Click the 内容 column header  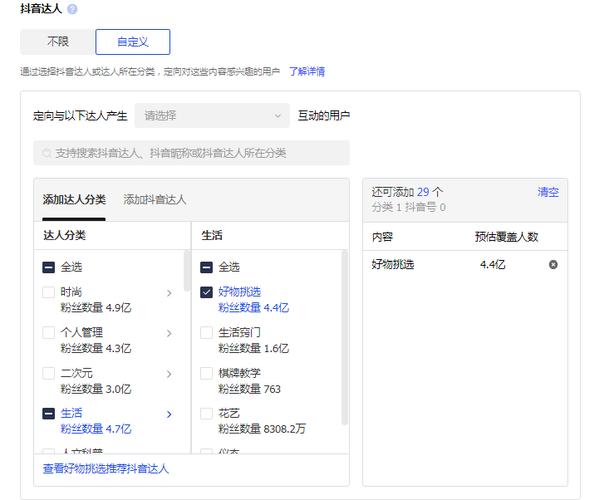coord(382,237)
